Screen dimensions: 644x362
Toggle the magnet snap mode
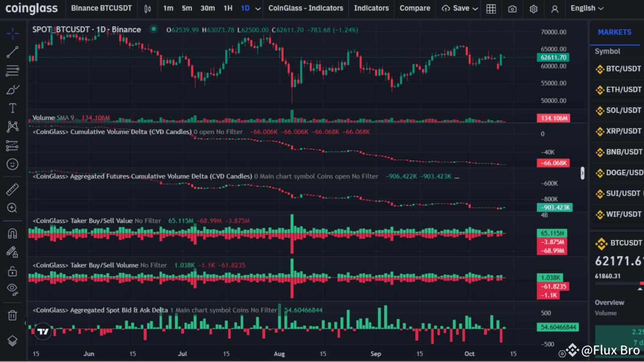(13, 233)
